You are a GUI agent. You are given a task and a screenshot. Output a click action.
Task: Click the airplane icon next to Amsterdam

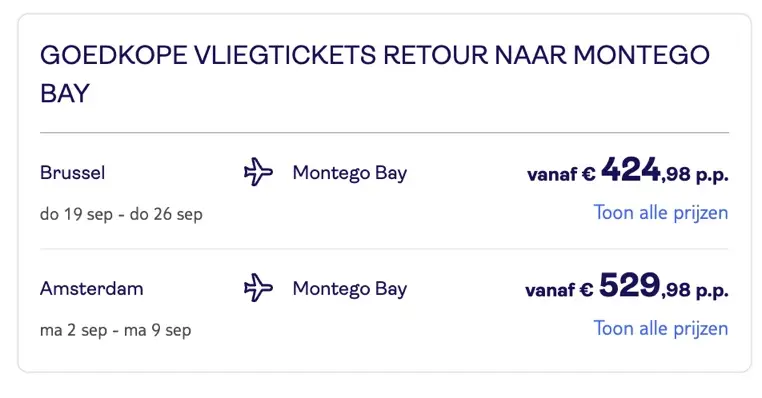point(258,288)
